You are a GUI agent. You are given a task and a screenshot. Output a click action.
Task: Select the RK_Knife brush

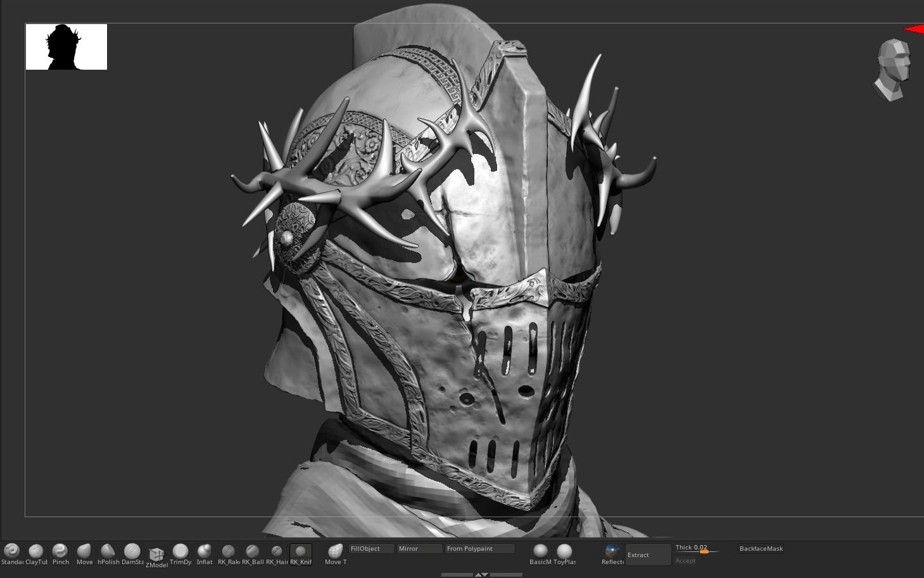tap(301, 552)
